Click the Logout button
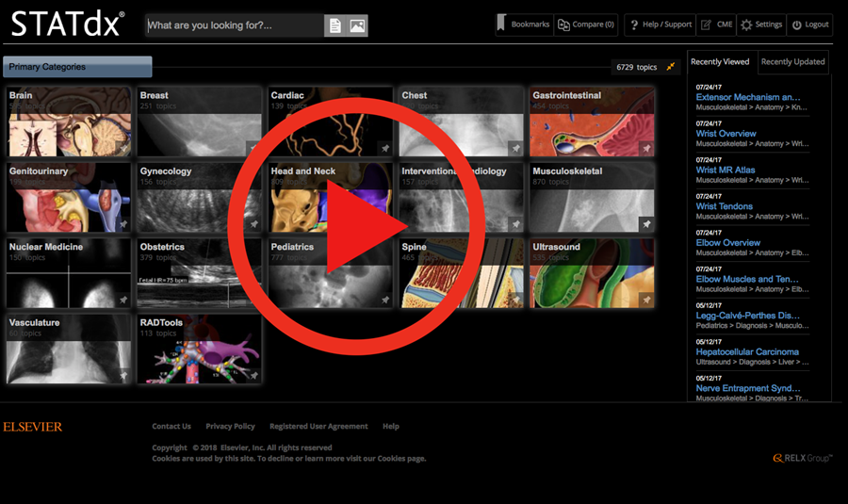 pos(809,24)
